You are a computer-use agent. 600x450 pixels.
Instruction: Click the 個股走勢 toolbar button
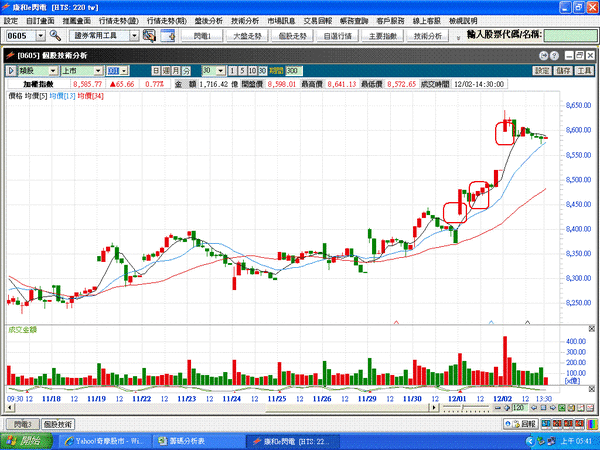[x=292, y=36]
